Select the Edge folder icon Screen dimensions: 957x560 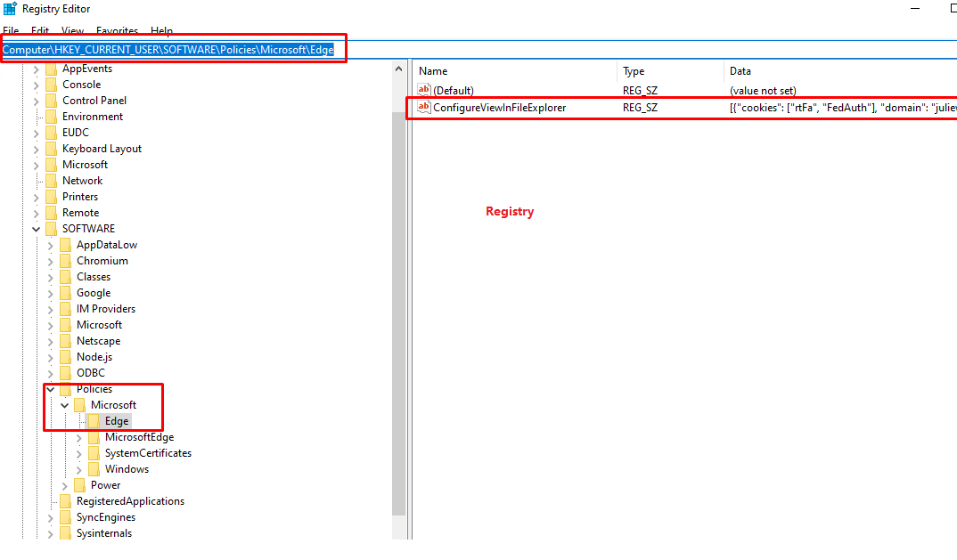click(94, 420)
